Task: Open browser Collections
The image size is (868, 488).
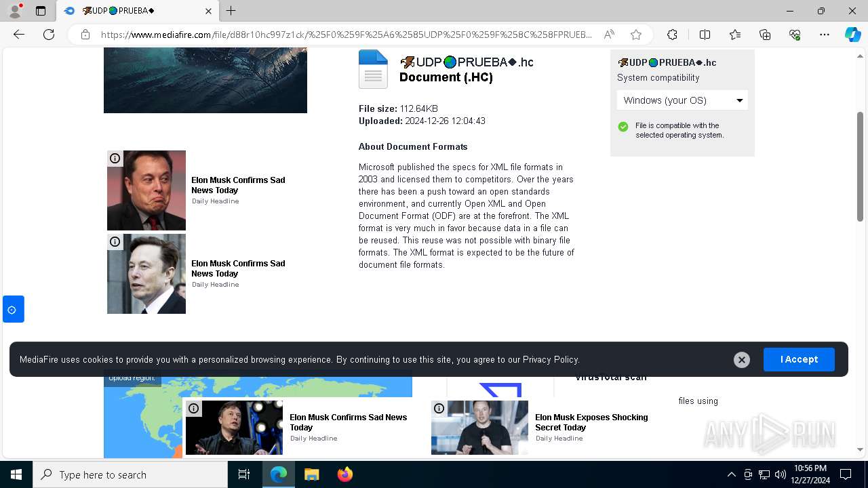Action: 765,35
